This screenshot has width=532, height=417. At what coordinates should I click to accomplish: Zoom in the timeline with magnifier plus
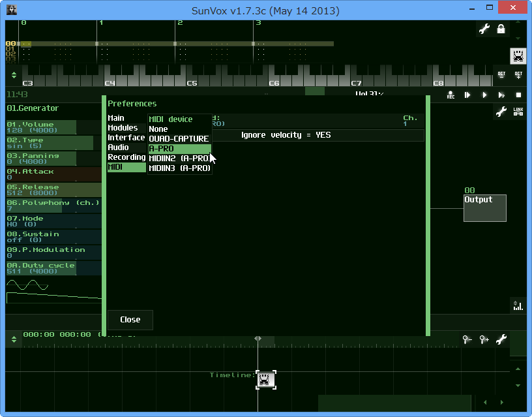(484, 339)
